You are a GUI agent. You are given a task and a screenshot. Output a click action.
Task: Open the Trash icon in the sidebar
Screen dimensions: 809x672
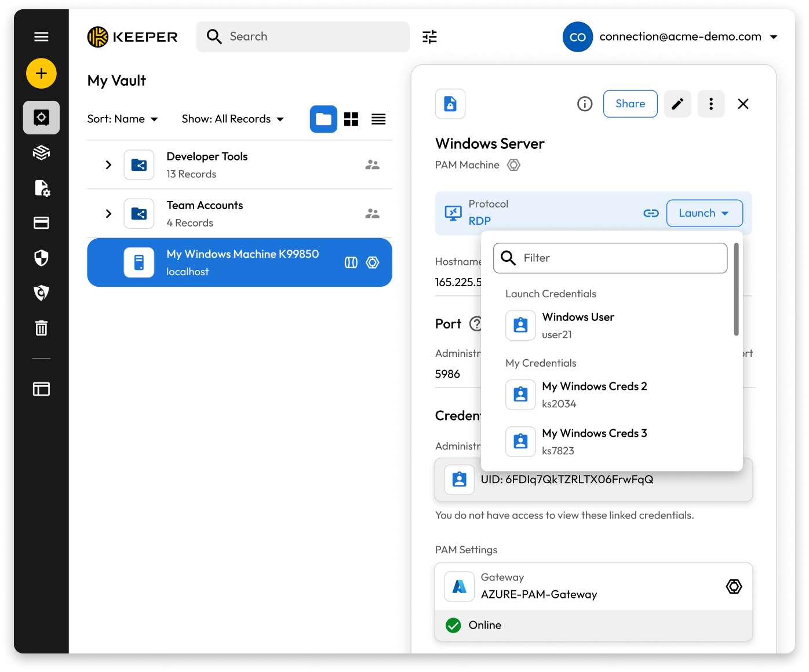coord(41,328)
